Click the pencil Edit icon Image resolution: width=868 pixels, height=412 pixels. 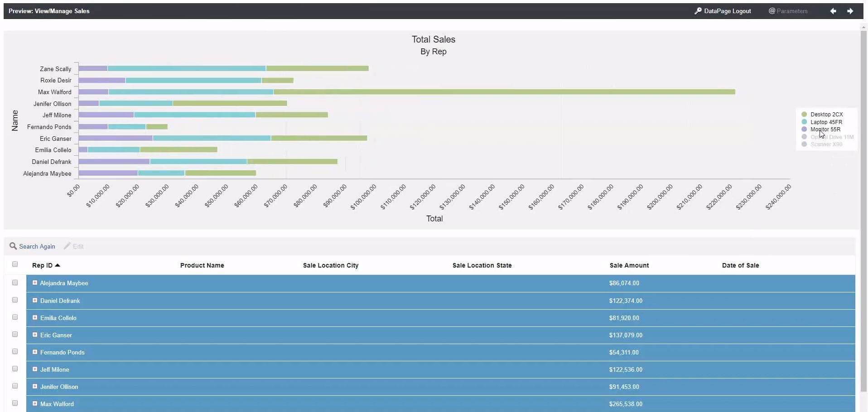click(x=67, y=246)
